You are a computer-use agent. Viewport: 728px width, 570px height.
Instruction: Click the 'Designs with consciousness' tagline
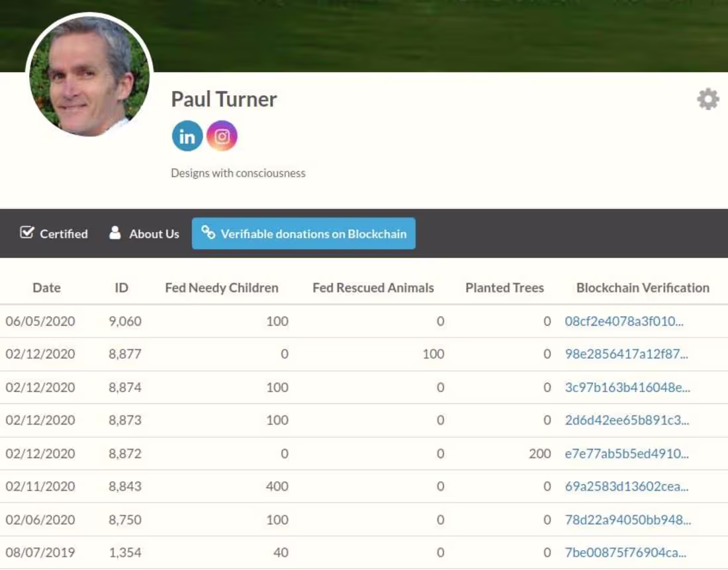(238, 173)
